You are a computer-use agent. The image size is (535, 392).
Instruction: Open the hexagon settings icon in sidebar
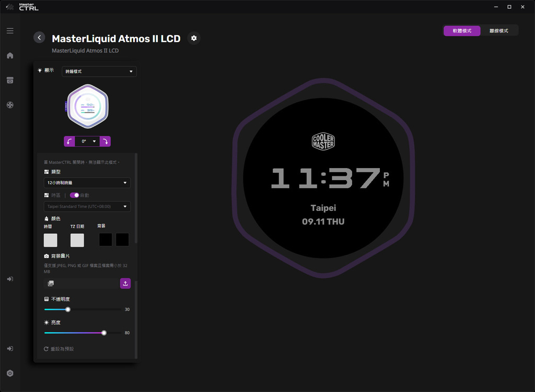[10, 373]
